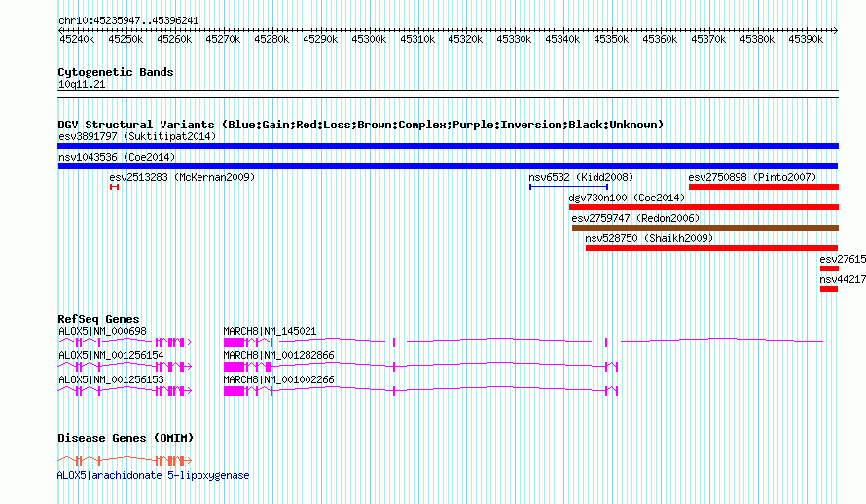This screenshot has width=866, height=504.
Task: Click the 45370k ruler tick label
Action: click(708, 39)
